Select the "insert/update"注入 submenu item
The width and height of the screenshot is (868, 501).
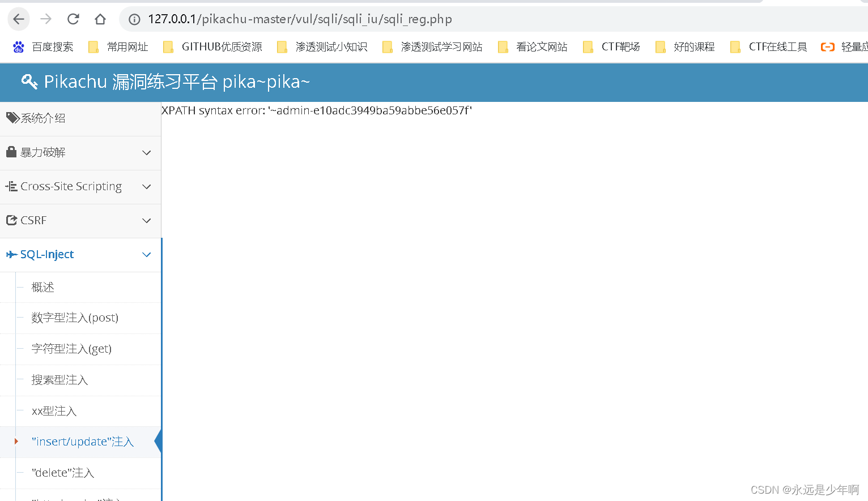click(x=80, y=442)
